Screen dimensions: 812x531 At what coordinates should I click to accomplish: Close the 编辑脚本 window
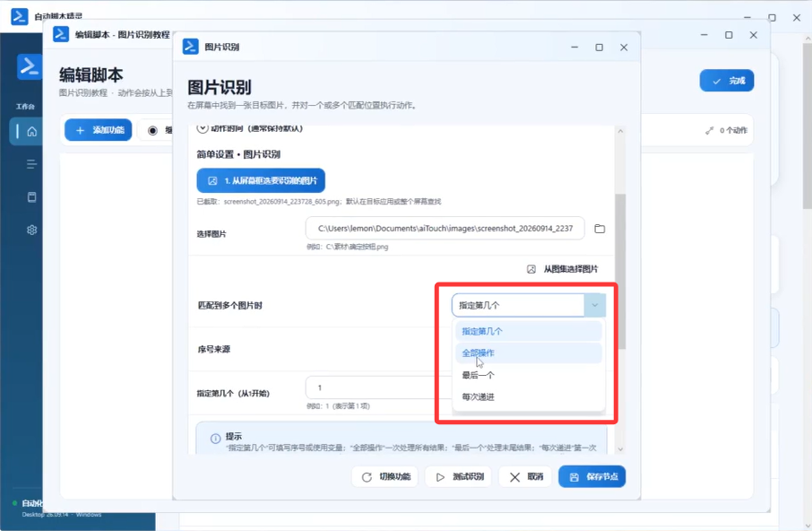coord(754,35)
